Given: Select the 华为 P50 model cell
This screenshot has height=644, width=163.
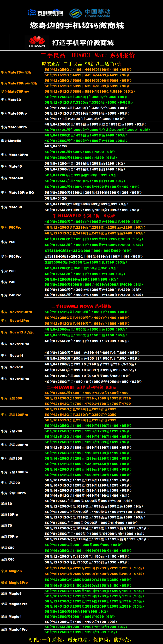Looking at the screenshot, I should pos(22,271).
